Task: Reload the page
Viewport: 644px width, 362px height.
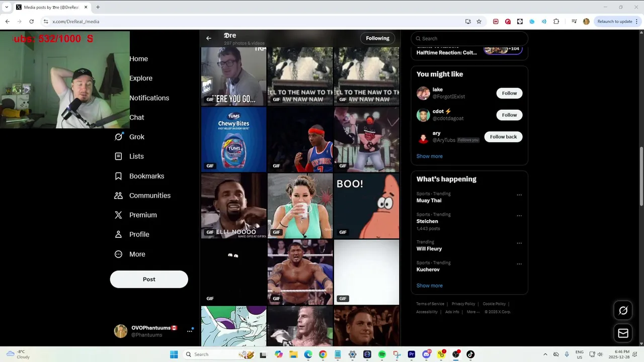Action: [31, 22]
